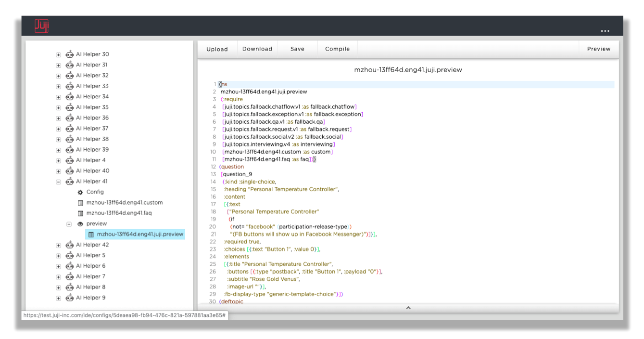
Task: Open the Preview button at top right
Action: point(598,49)
